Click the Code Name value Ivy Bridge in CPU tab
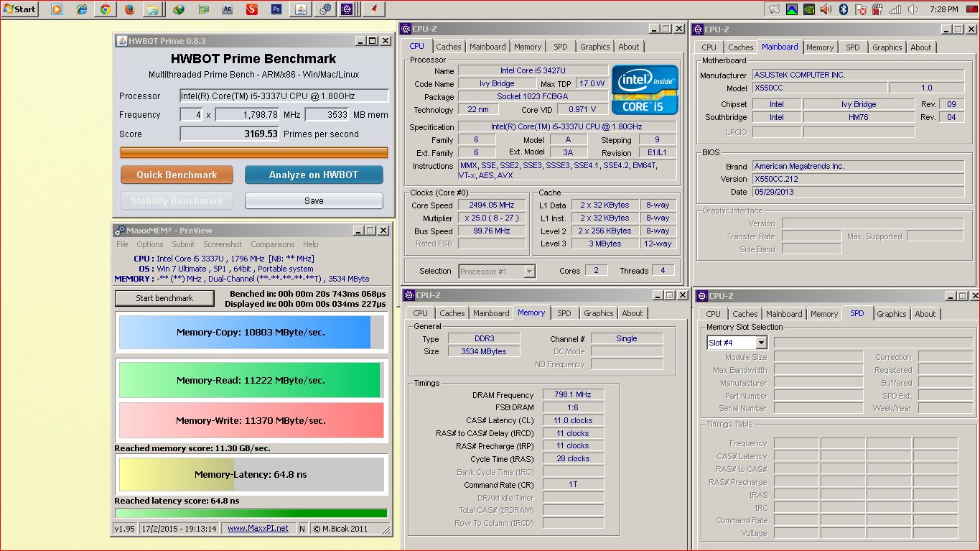 click(497, 83)
